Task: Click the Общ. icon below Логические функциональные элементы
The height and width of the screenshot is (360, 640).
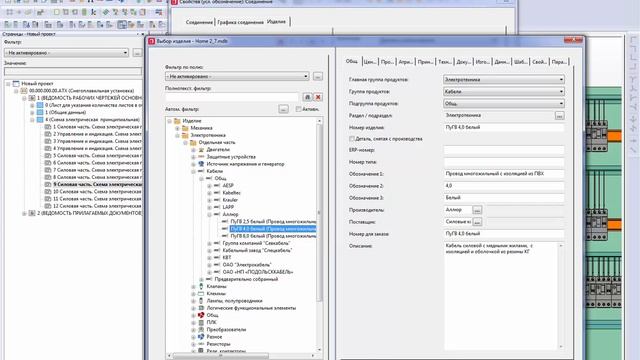Action: tap(201, 315)
